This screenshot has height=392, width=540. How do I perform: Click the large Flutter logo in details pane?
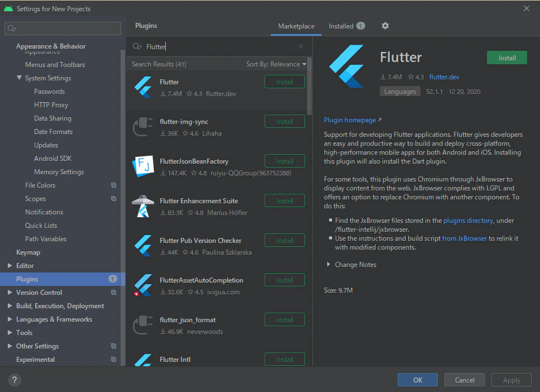(x=347, y=66)
